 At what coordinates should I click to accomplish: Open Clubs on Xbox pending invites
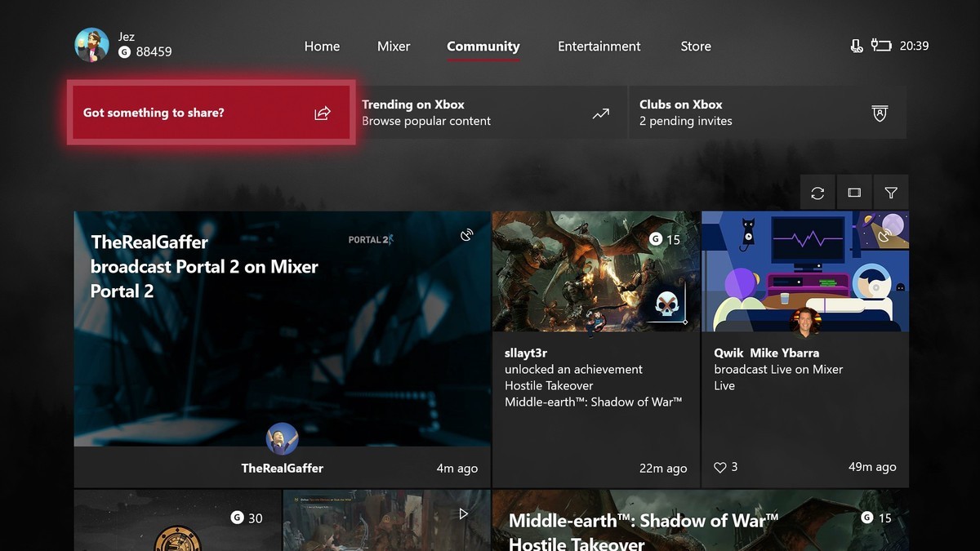coord(751,113)
